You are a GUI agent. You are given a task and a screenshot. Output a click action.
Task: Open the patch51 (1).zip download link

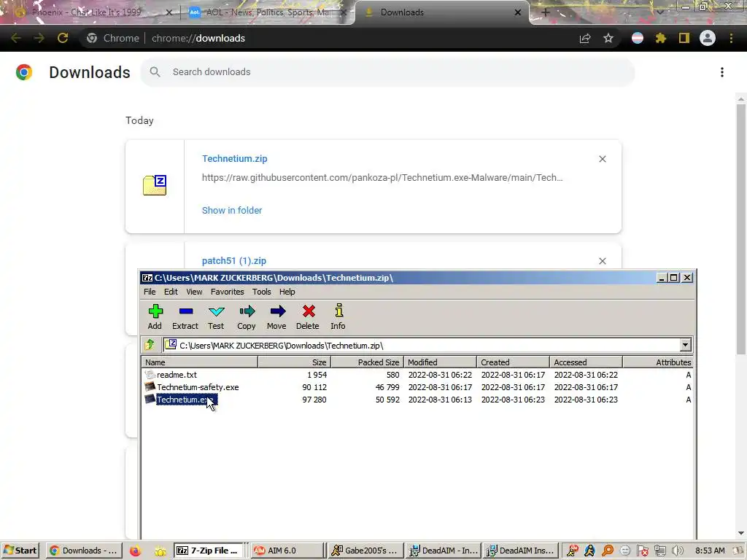234,261
